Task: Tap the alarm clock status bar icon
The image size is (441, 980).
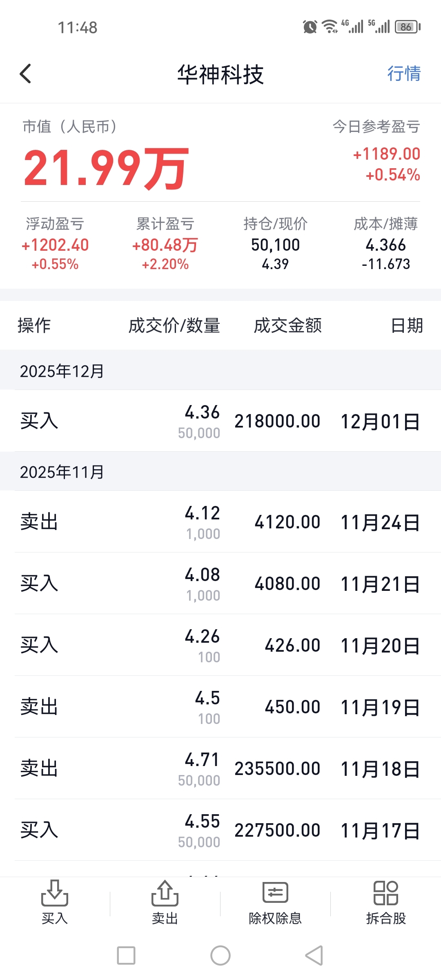Action: pos(310,27)
